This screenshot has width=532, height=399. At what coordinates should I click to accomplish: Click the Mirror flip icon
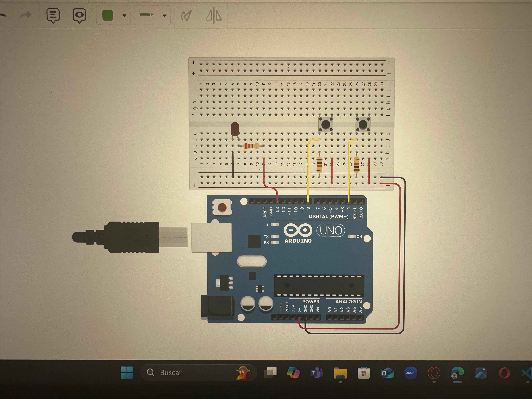pos(214,16)
